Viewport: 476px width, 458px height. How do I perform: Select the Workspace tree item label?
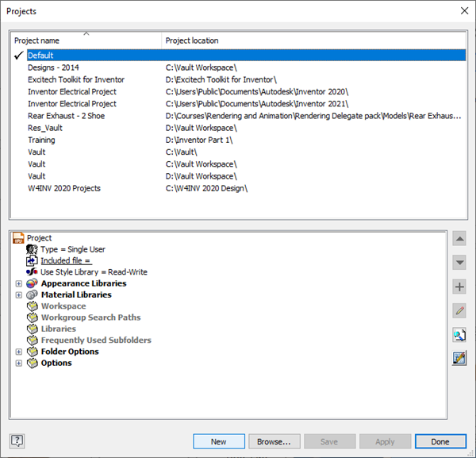click(x=63, y=306)
